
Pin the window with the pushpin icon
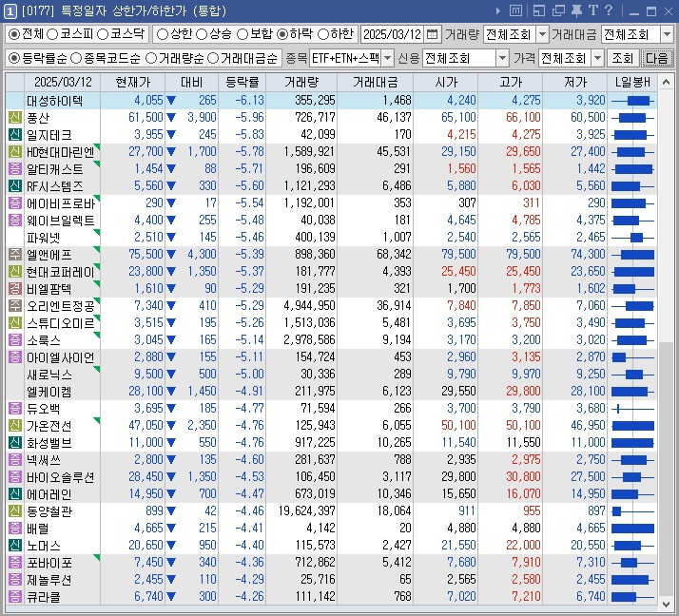tap(576, 10)
